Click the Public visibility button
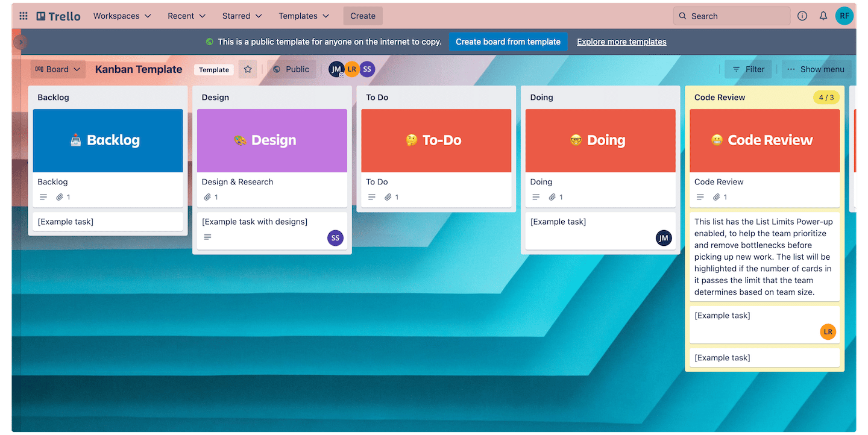This screenshot has width=868, height=435. (x=291, y=69)
